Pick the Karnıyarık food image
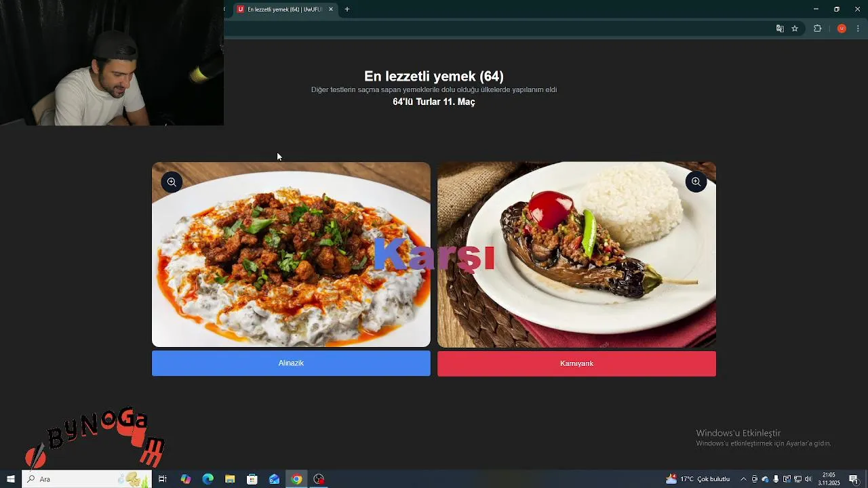The width and height of the screenshot is (868, 488). pos(576,254)
